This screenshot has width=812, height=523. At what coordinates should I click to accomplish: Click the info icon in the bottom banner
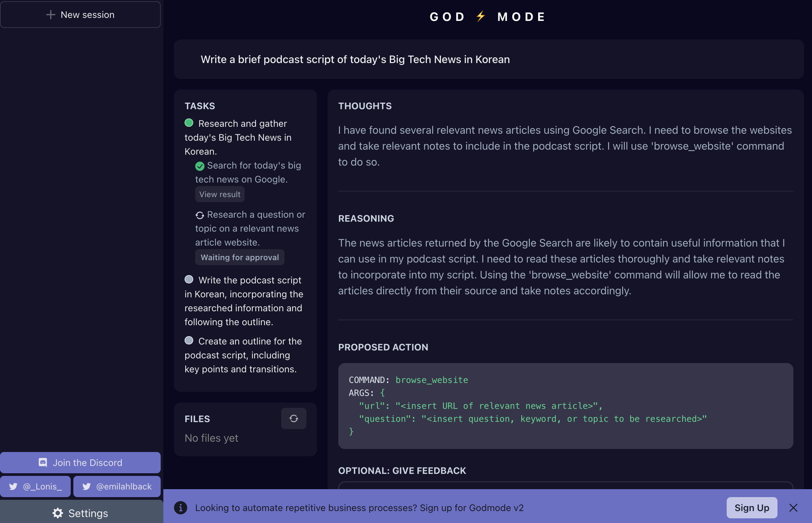click(x=181, y=507)
